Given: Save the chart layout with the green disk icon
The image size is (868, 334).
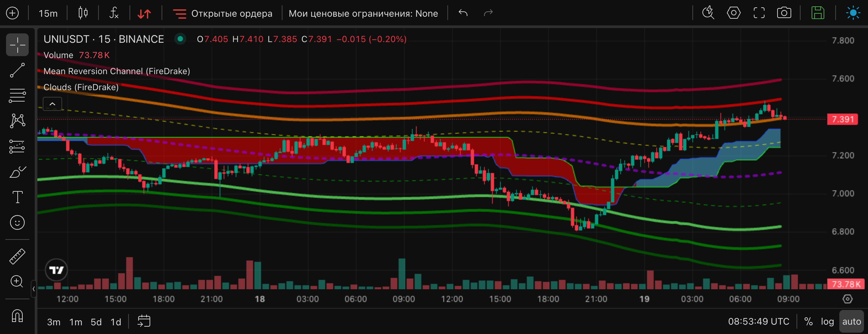Looking at the screenshot, I should click(818, 13).
